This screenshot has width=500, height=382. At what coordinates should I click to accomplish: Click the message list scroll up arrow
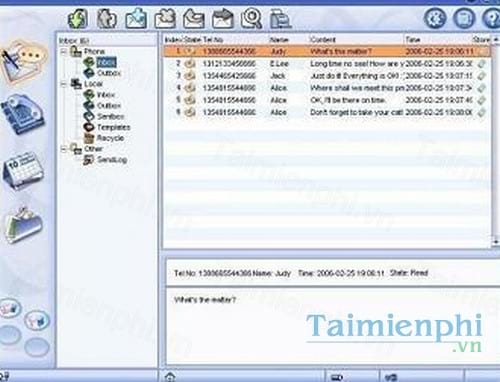(x=496, y=39)
